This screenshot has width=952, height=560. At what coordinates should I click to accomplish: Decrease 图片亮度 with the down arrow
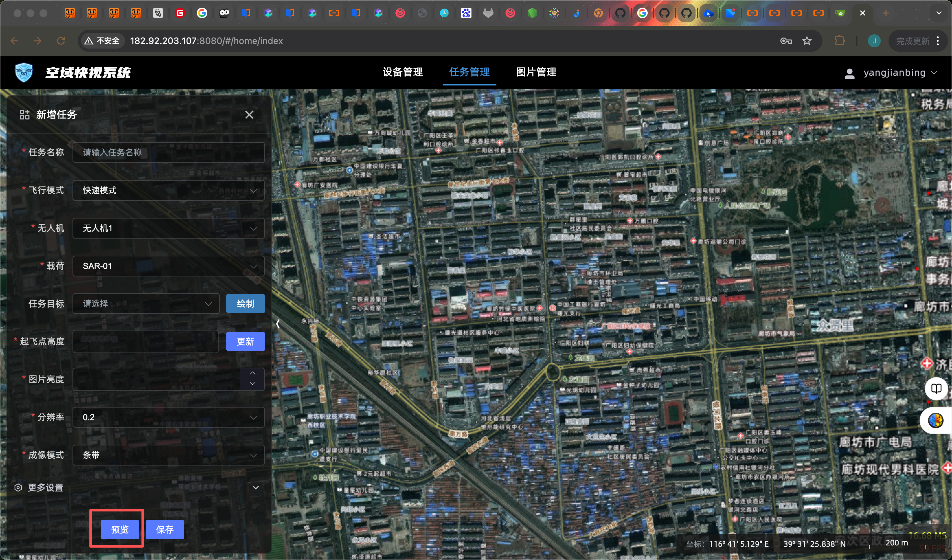(x=252, y=384)
